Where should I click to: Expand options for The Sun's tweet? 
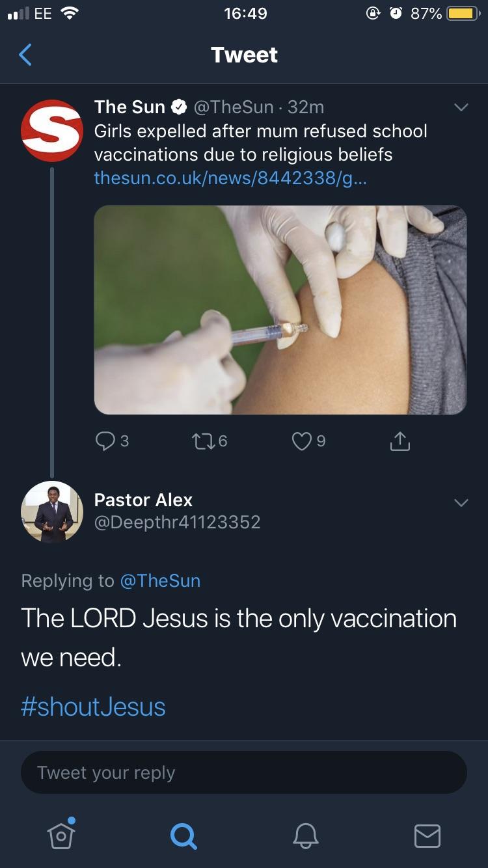point(461,107)
